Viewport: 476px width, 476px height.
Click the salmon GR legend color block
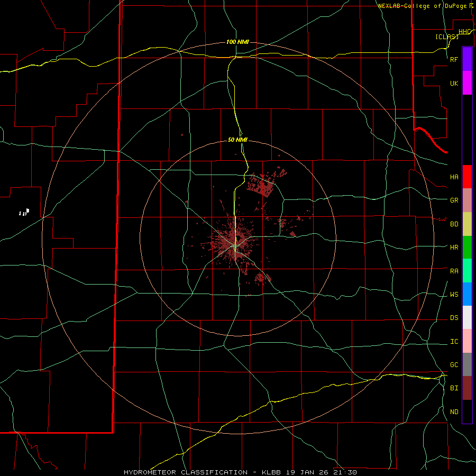(x=467, y=200)
